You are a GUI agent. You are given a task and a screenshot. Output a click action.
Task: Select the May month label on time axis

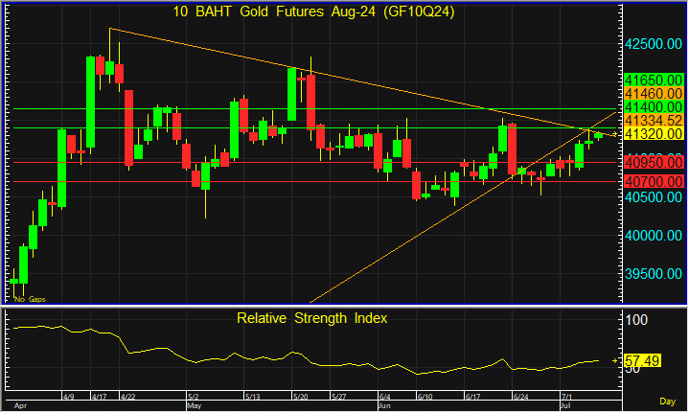pos(194,408)
